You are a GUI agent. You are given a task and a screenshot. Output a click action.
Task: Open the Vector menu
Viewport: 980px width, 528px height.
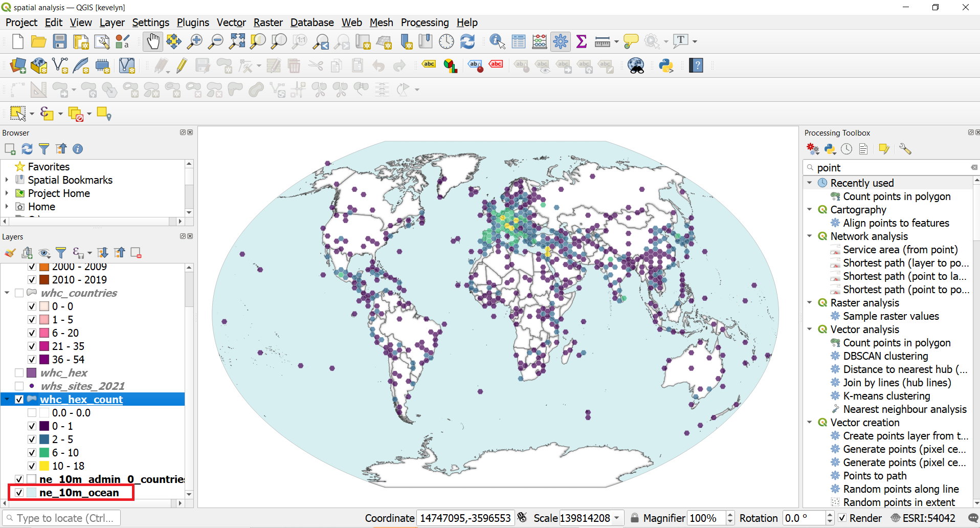[231, 23]
